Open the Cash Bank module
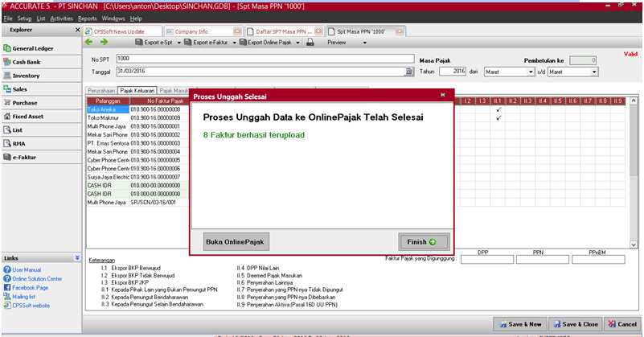644x337 pixels. coord(26,62)
